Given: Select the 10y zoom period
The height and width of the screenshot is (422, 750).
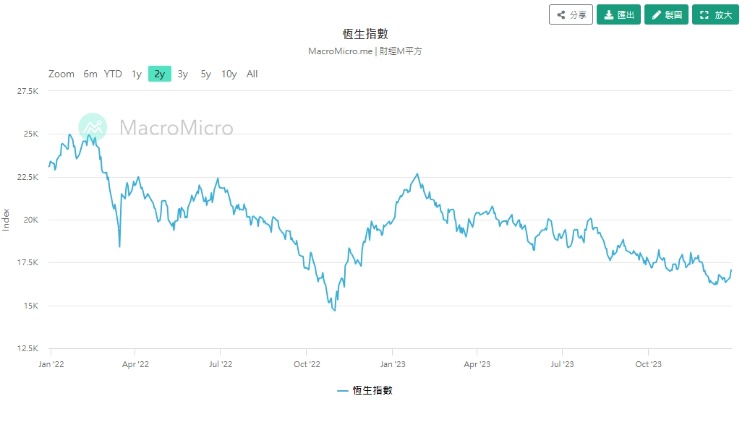Looking at the screenshot, I should [x=229, y=74].
